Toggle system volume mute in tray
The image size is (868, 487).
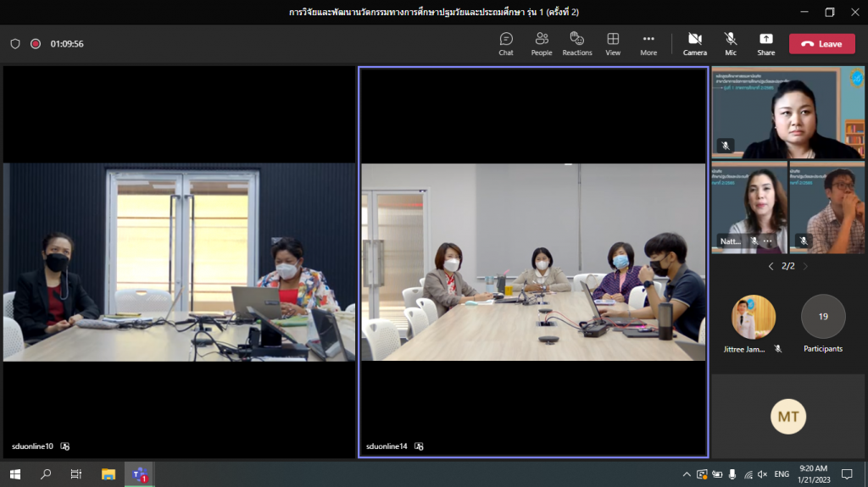click(762, 474)
